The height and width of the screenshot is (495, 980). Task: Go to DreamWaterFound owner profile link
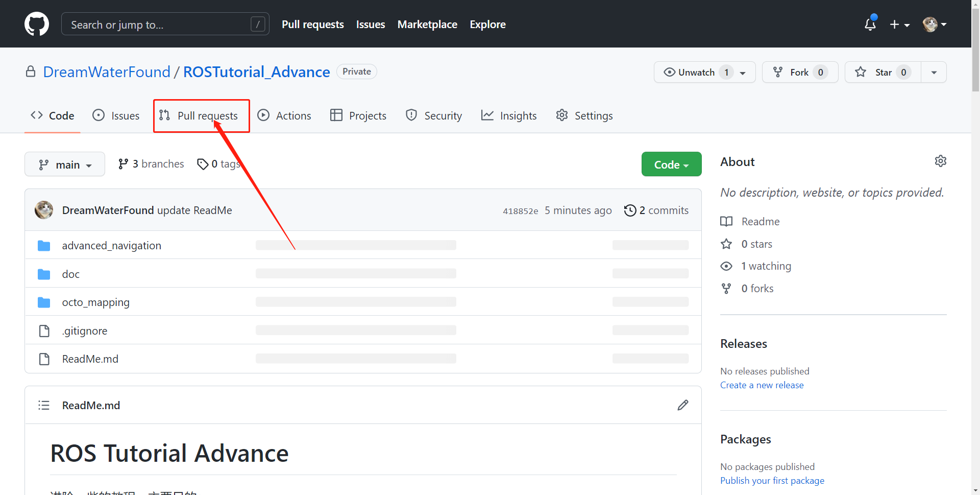pyautogui.click(x=107, y=72)
